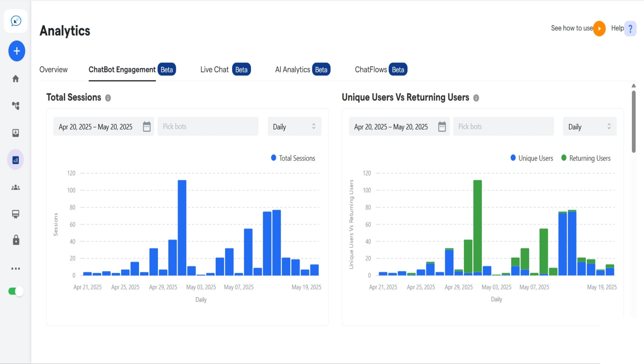Click the chat widget sidebar icon
The width and height of the screenshot is (644, 364).
pos(16,214)
